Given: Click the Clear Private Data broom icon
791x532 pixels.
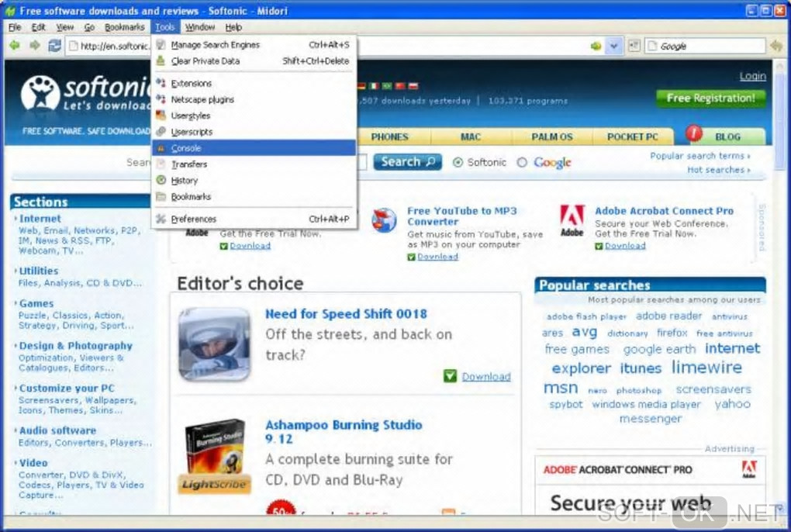Looking at the screenshot, I should (x=161, y=61).
